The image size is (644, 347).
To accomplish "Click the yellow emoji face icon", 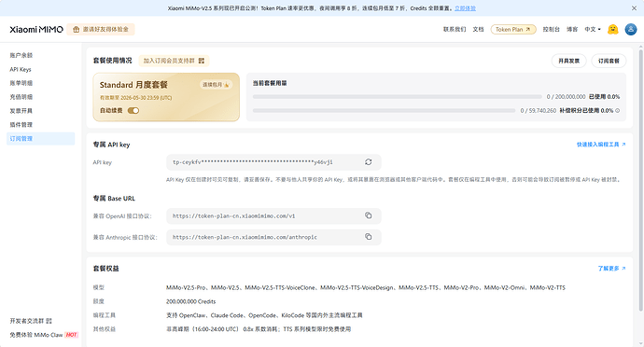I will 613,30.
